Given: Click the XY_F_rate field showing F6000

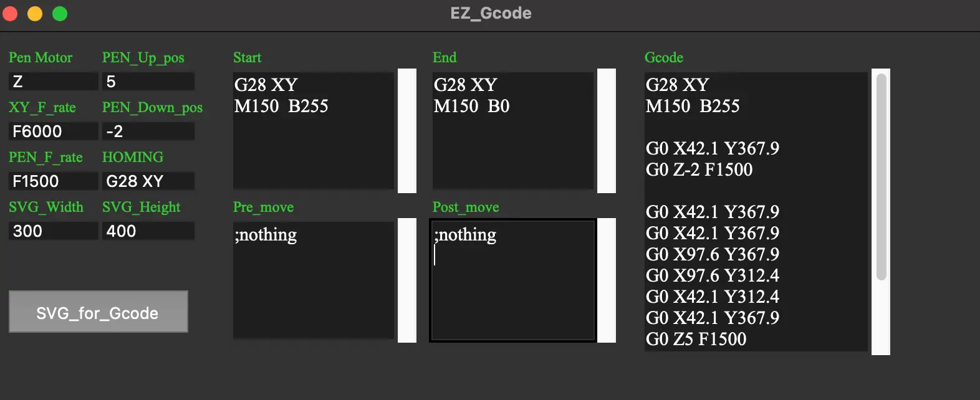Looking at the screenshot, I should 54,131.
